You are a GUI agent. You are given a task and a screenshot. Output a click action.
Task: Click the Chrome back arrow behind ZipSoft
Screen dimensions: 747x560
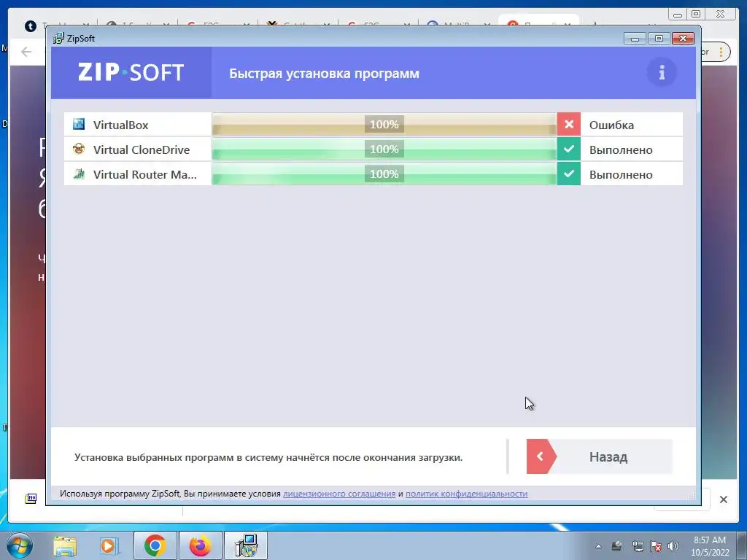(26, 52)
